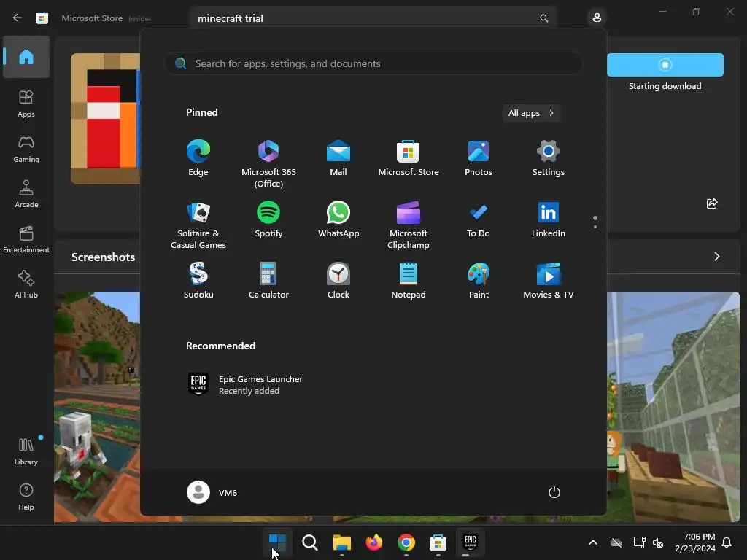Screen dimensions: 747x560
Task: Open WhatsApp pinned app
Action: point(338,219)
